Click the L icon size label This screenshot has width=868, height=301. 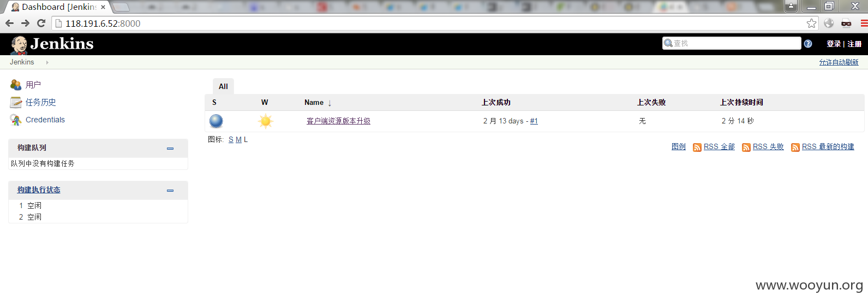click(x=246, y=140)
